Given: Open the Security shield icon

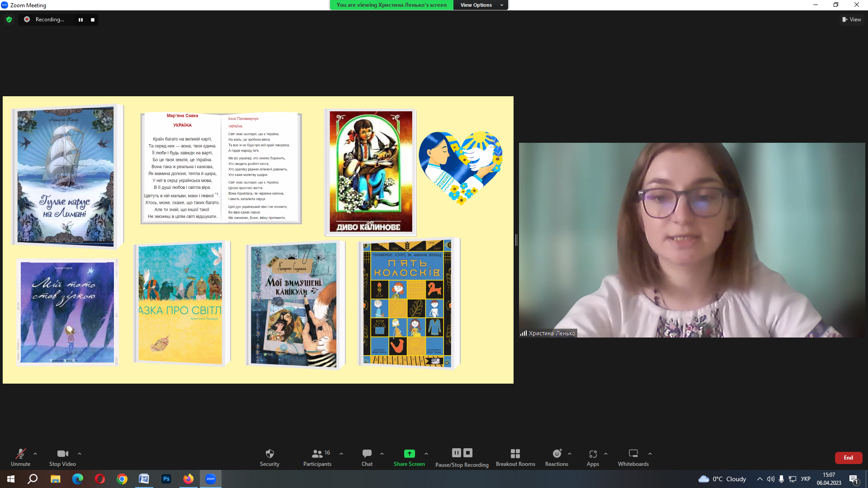Looking at the screenshot, I should (x=269, y=454).
